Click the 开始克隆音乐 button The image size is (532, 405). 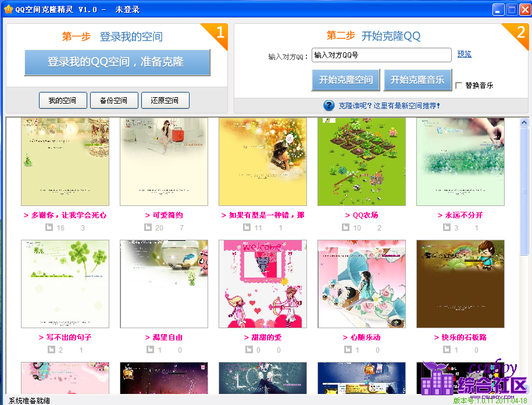[x=417, y=80]
